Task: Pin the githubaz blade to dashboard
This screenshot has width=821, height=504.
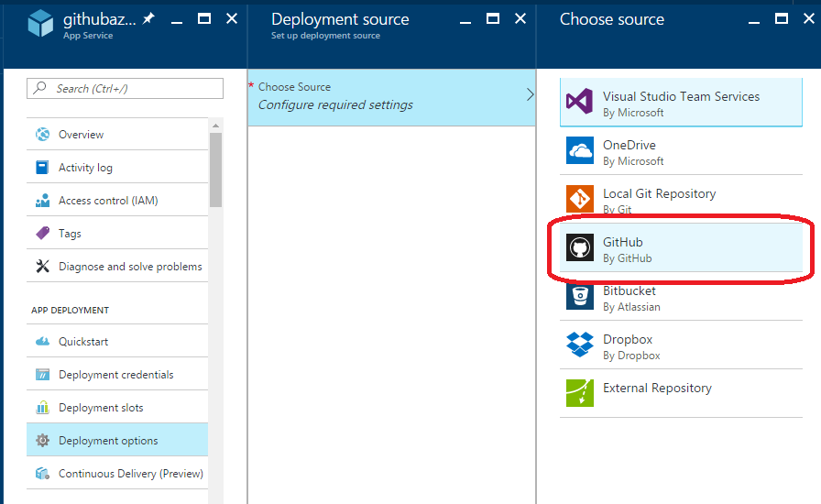Action: (x=149, y=19)
